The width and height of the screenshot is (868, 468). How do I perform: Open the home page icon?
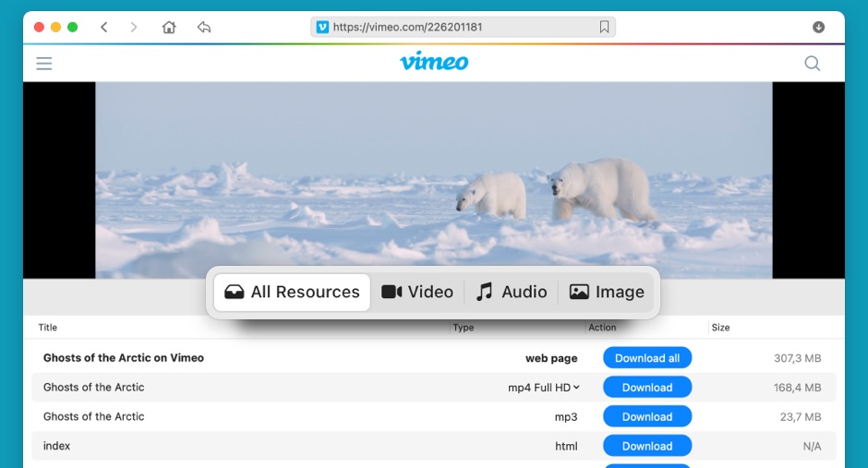pyautogui.click(x=169, y=27)
